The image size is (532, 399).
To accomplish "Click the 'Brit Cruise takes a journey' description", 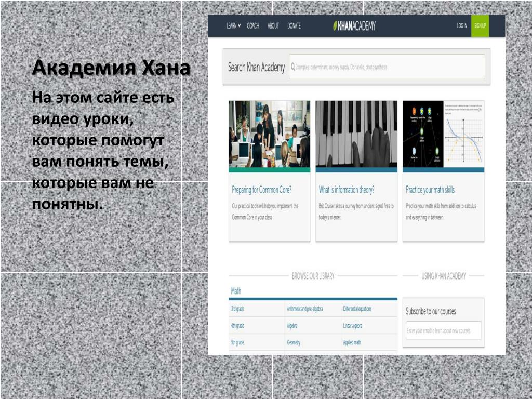I will [x=356, y=211].
